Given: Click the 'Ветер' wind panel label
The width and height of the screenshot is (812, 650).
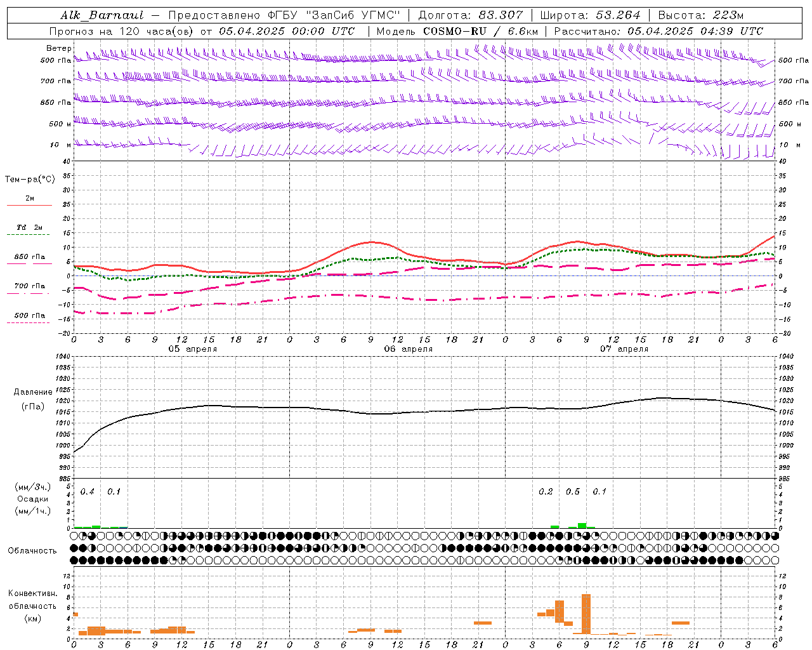Looking at the screenshot, I should [x=59, y=48].
